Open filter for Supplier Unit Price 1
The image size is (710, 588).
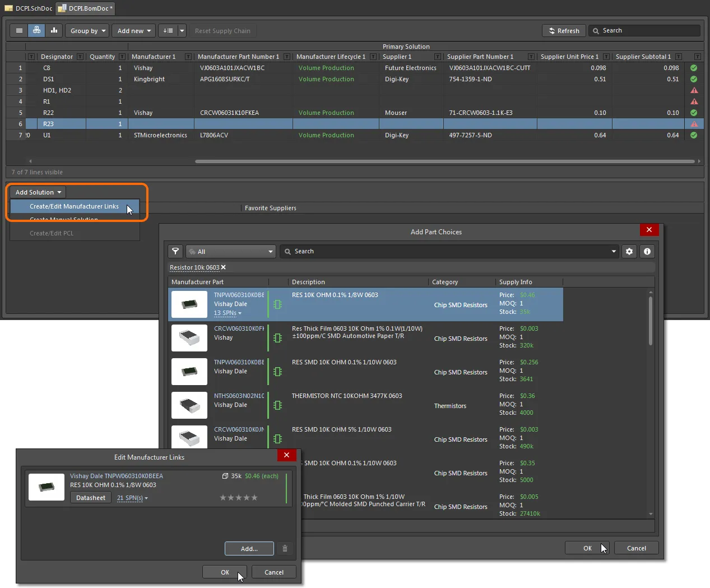[x=606, y=57]
